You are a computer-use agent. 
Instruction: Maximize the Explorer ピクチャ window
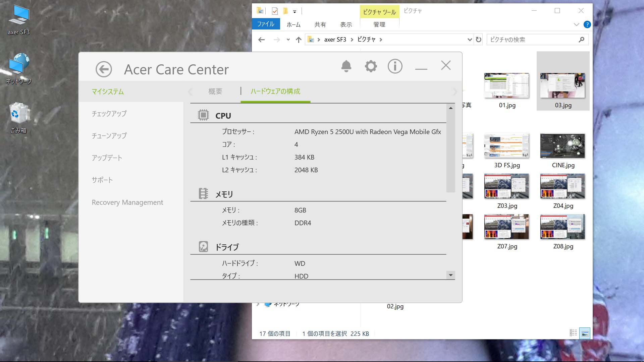557,11
